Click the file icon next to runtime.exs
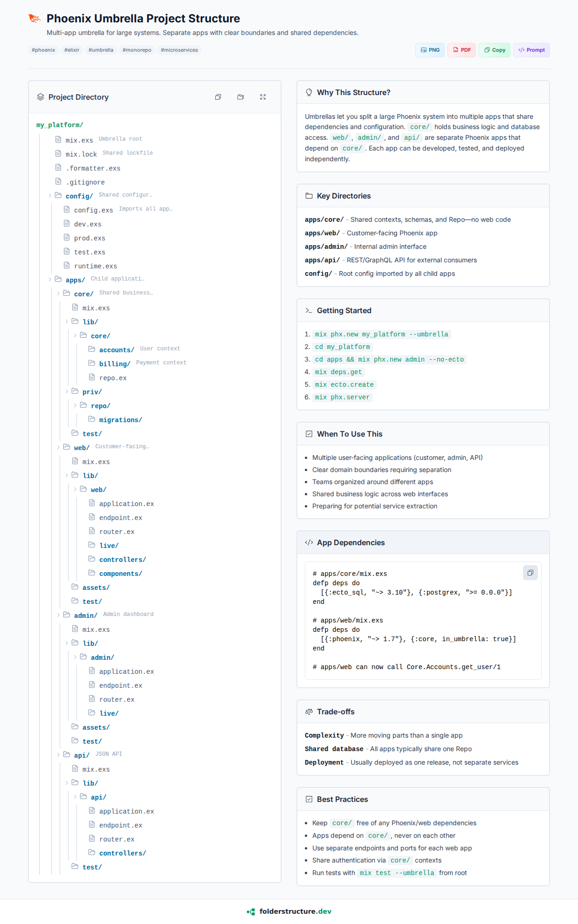 67,265
